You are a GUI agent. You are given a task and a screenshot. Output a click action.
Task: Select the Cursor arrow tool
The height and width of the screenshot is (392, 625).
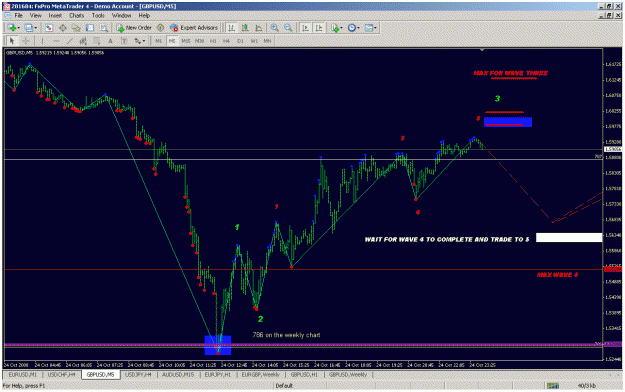coord(12,41)
